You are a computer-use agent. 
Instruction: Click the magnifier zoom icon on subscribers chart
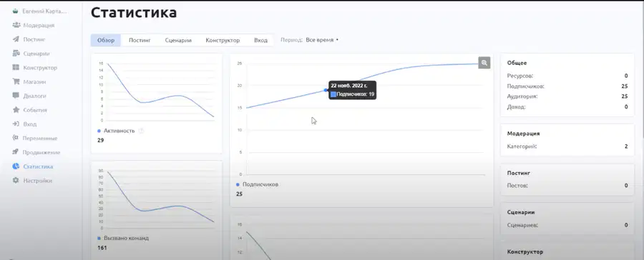[484, 63]
